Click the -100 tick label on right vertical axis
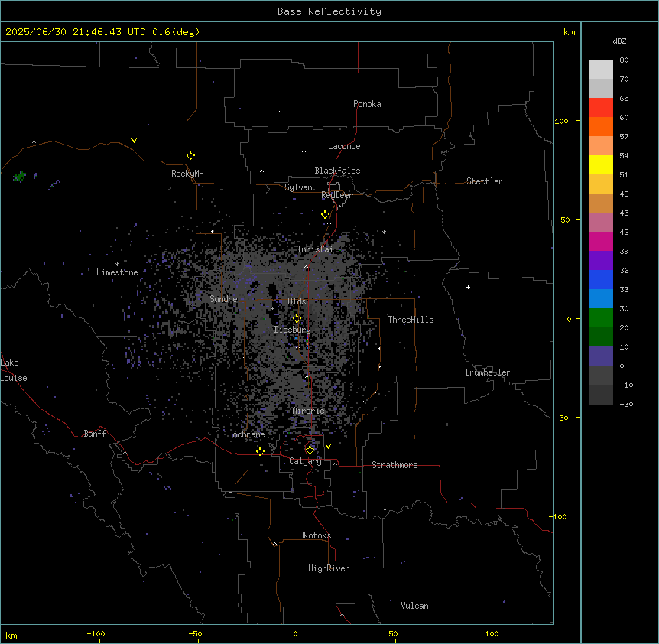 (x=560, y=516)
